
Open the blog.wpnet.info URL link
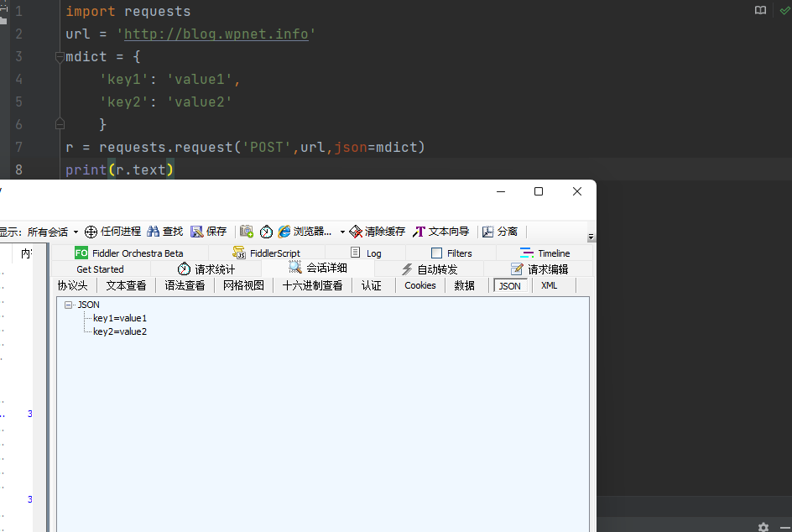click(216, 34)
